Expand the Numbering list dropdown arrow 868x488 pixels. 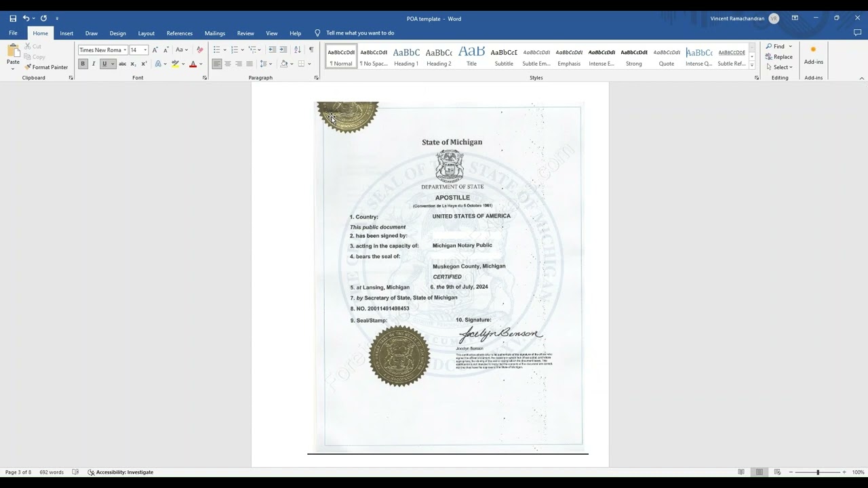[x=242, y=50]
